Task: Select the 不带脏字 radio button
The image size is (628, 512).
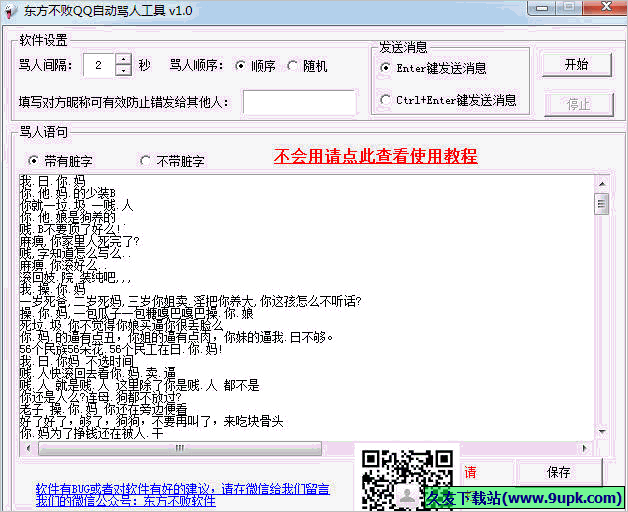Action: [x=145, y=161]
